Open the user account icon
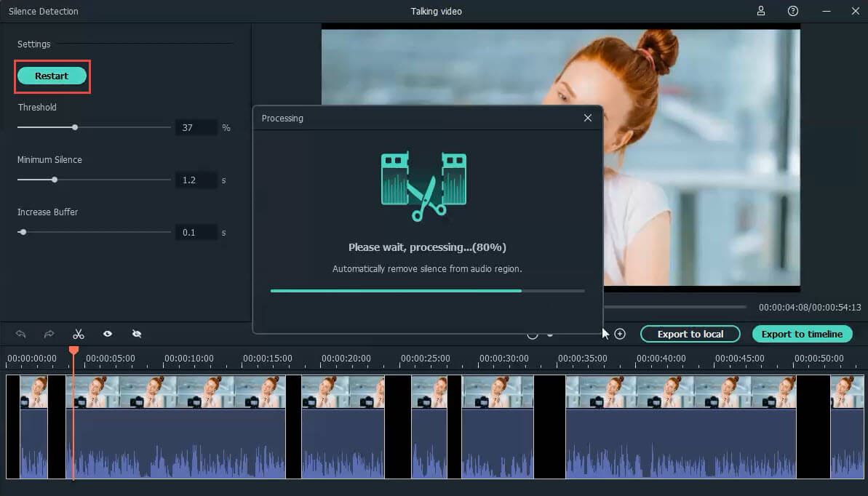This screenshot has height=496, width=868. click(x=761, y=10)
